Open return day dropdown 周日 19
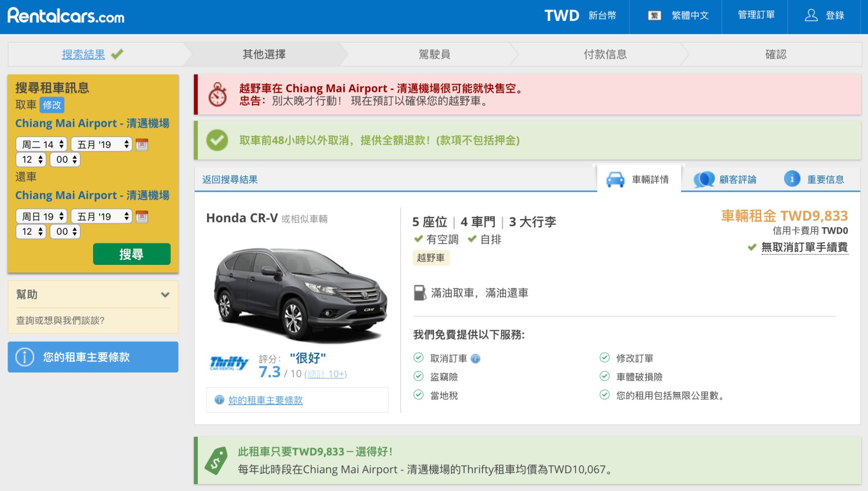This screenshot has width=868, height=491. pyautogui.click(x=42, y=216)
